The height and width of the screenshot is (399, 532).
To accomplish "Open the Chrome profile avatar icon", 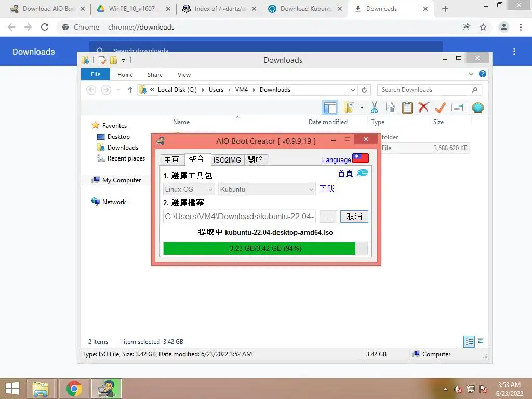I will tap(504, 27).
